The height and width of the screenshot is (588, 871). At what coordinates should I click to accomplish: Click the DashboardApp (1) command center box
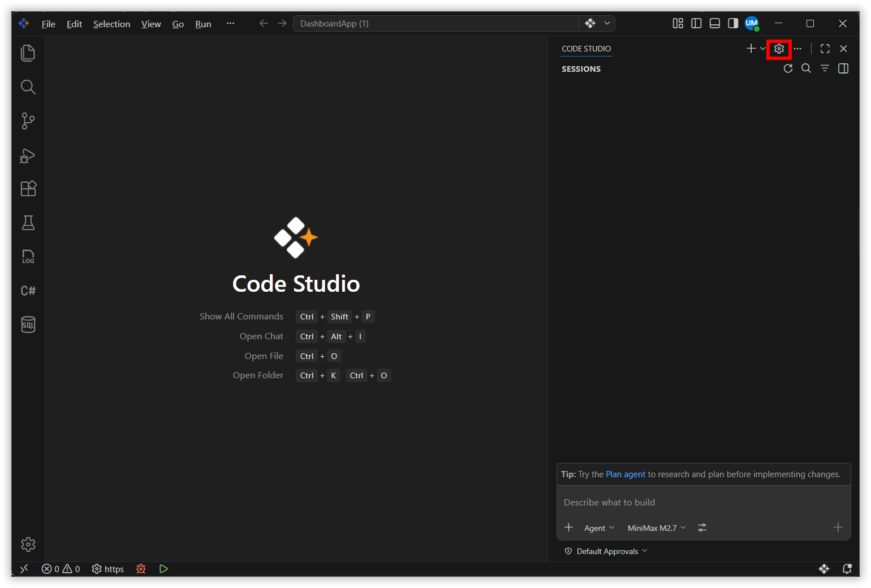(x=436, y=23)
